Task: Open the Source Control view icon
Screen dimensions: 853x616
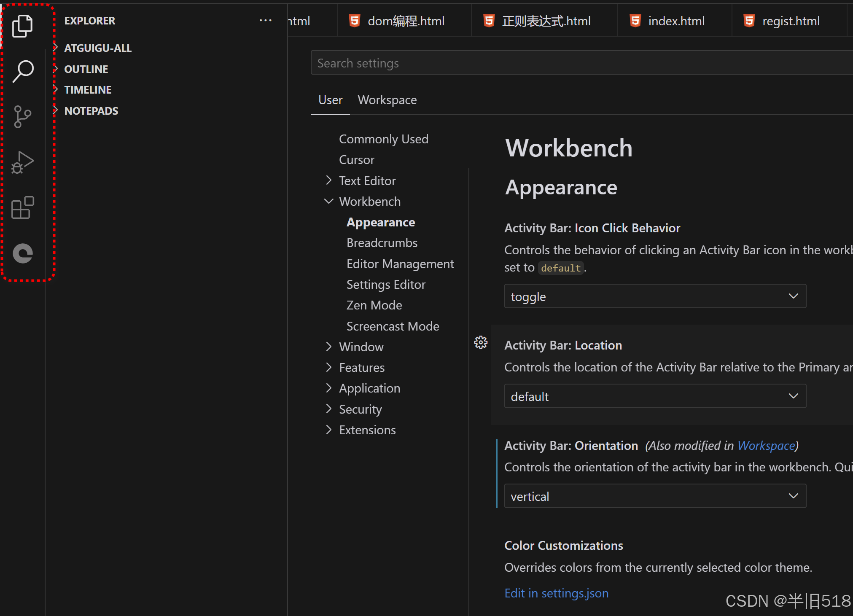Action: [22, 117]
